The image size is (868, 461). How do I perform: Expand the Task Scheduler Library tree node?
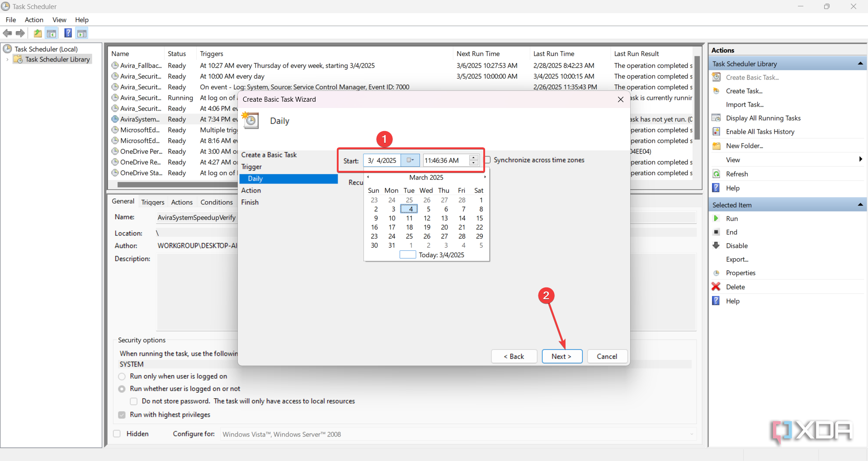coord(7,59)
